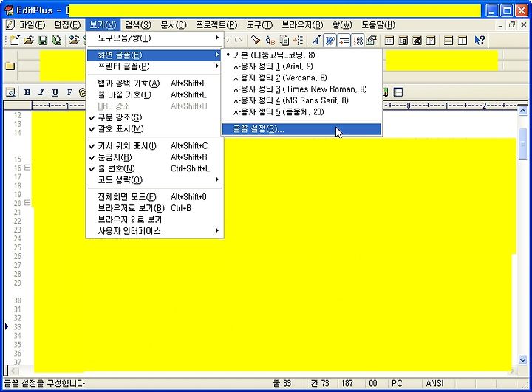Expand 코드 생략(O) submenu
Viewport: 532px width, 392px height.
pos(154,180)
